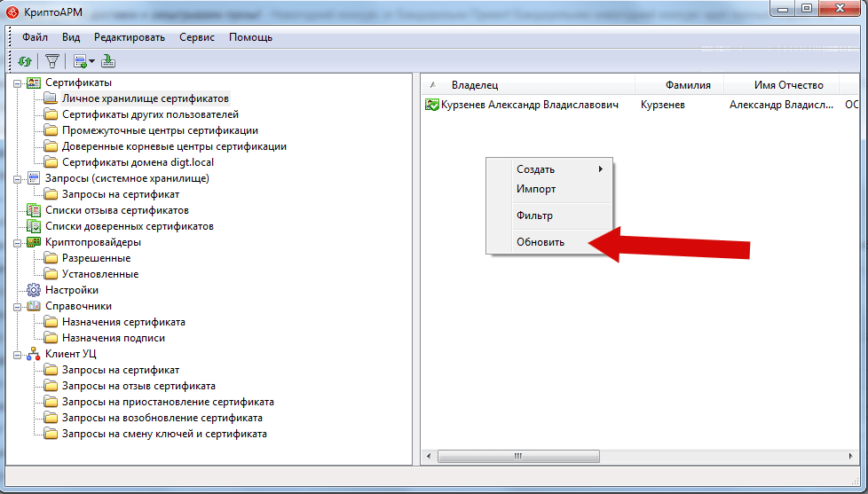868x494 pixels.
Task: Collapse the Сертификаты tree node
Action: (18, 83)
